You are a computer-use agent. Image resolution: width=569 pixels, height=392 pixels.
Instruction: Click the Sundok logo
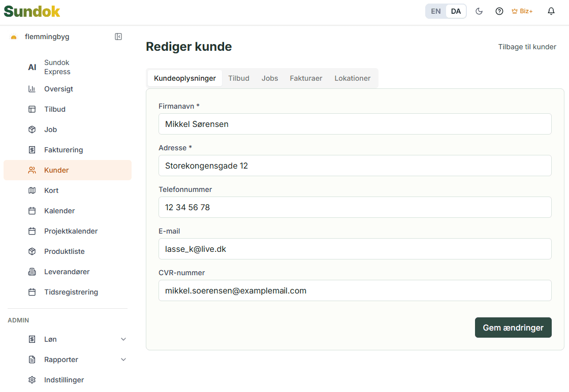coord(32,12)
